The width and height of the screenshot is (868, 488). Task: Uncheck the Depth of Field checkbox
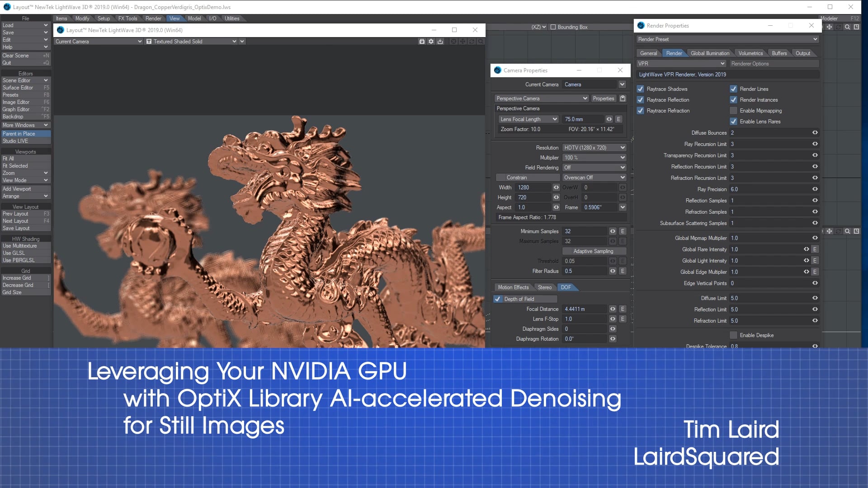[x=498, y=299]
